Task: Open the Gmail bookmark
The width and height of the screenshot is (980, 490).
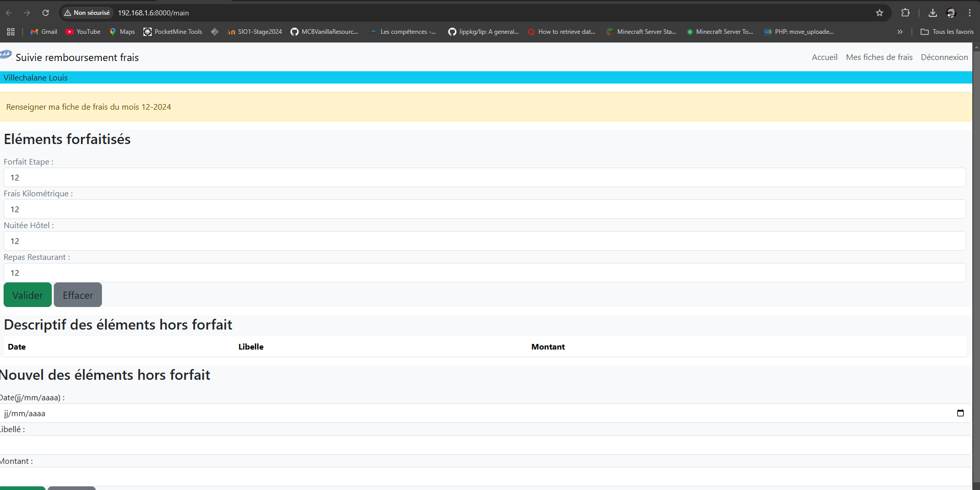Action: 44,32
